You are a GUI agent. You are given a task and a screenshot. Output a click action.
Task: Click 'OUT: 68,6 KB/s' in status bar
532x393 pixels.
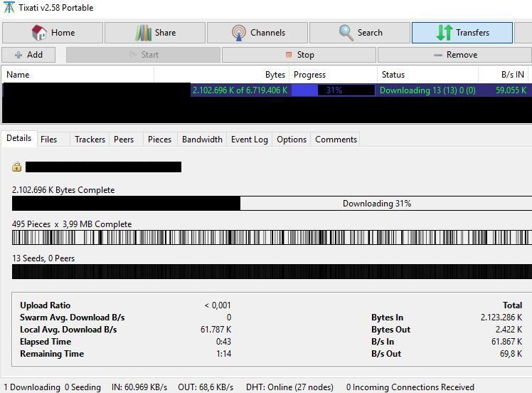[206, 387]
